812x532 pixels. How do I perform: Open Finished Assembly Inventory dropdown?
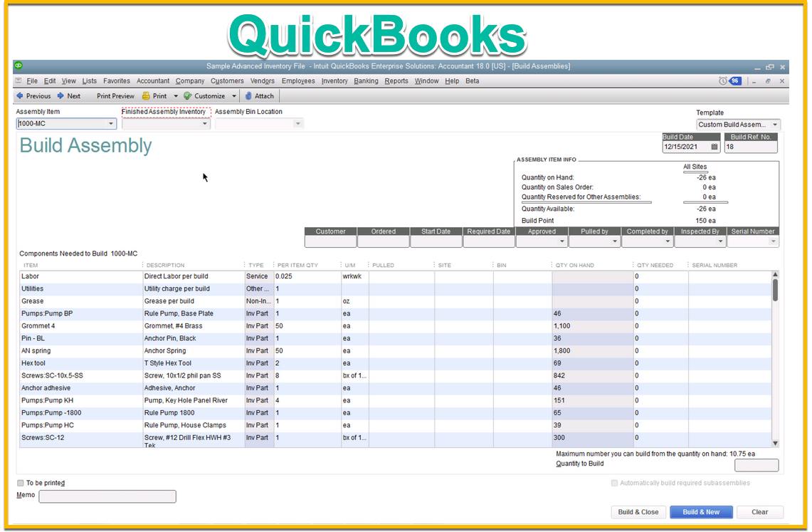point(204,124)
